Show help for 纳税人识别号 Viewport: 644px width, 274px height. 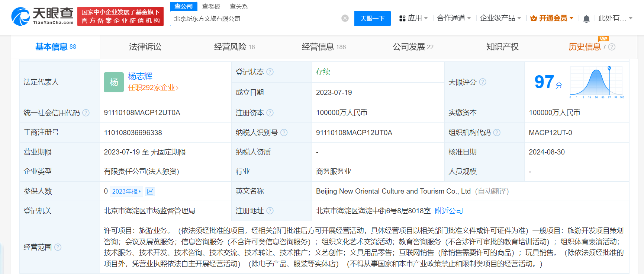point(284,133)
